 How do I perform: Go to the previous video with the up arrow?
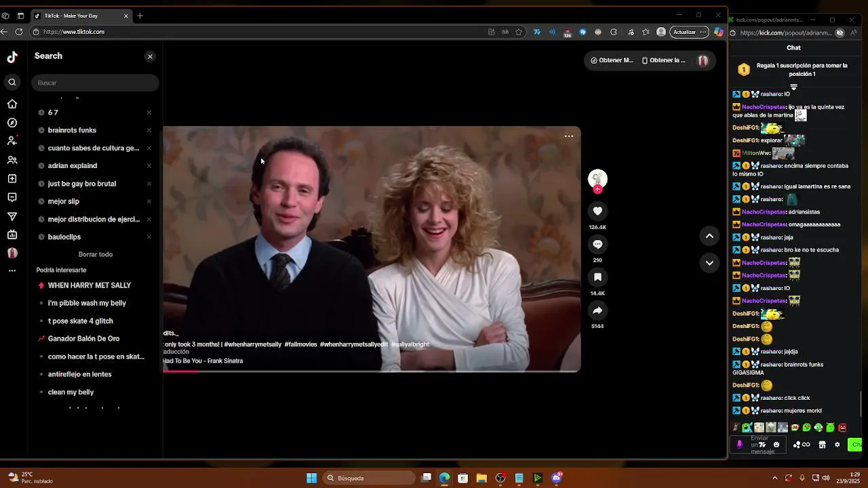[709, 236]
